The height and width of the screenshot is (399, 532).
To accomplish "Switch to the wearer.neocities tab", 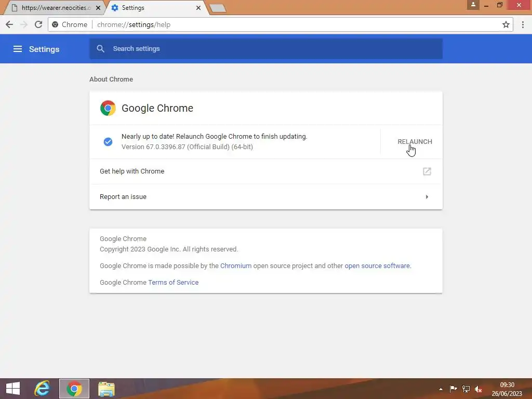I will coord(54,7).
